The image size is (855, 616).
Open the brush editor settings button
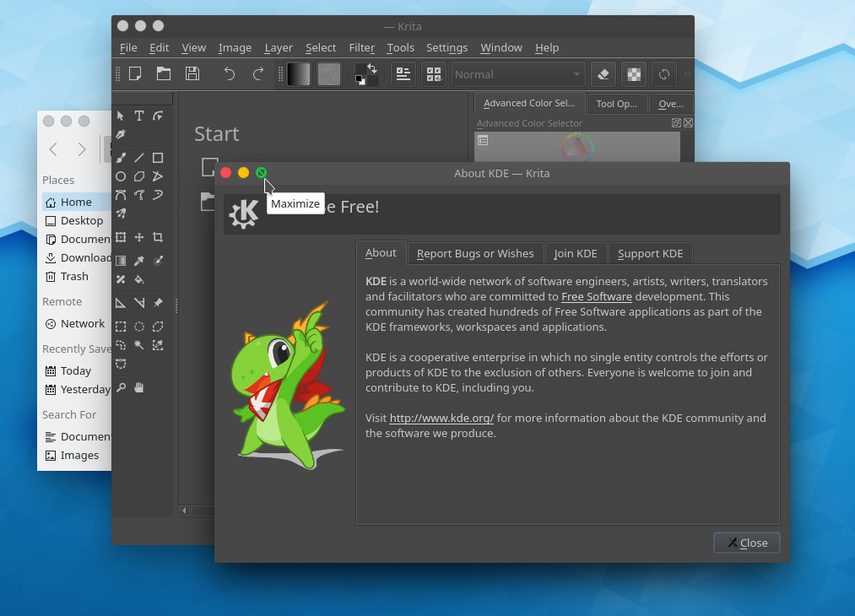tap(403, 74)
